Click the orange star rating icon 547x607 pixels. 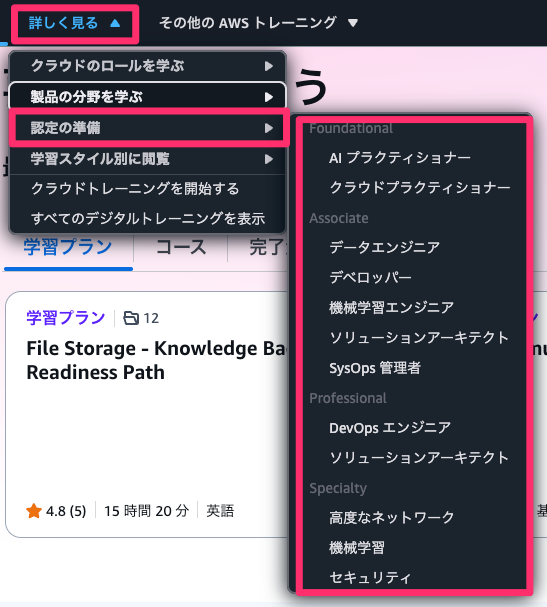[34, 511]
